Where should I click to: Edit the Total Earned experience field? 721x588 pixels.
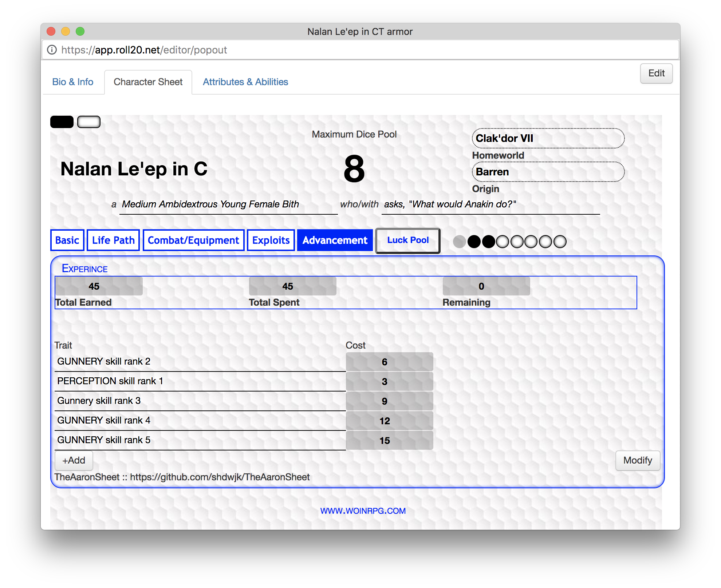click(x=99, y=286)
